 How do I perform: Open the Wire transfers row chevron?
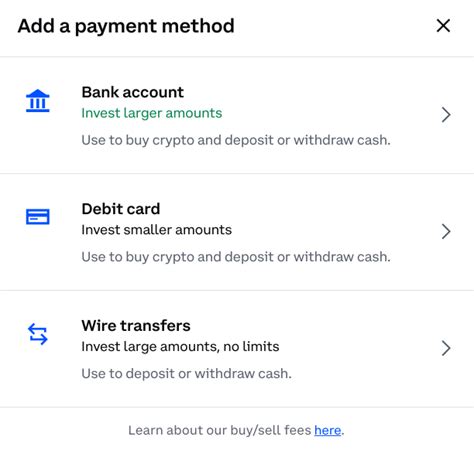tap(446, 348)
